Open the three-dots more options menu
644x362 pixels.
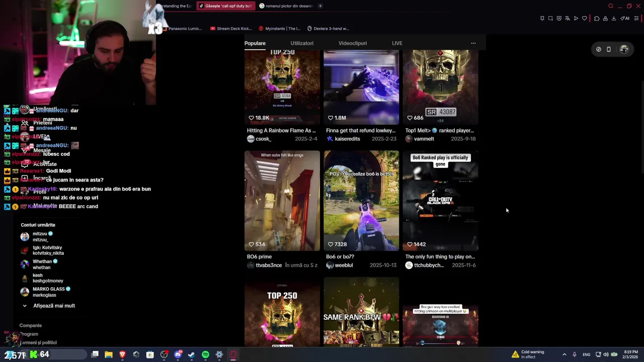click(473, 43)
